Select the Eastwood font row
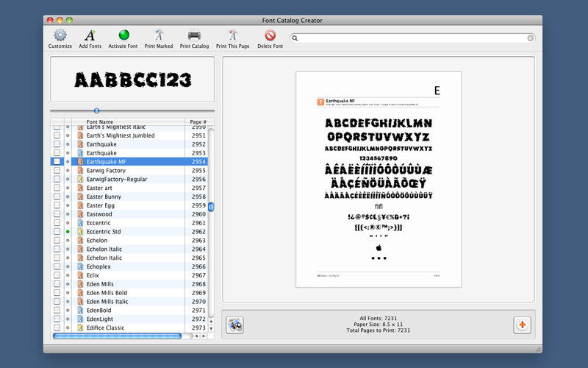This screenshot has width=588, height=368. [x=129, y=214]
